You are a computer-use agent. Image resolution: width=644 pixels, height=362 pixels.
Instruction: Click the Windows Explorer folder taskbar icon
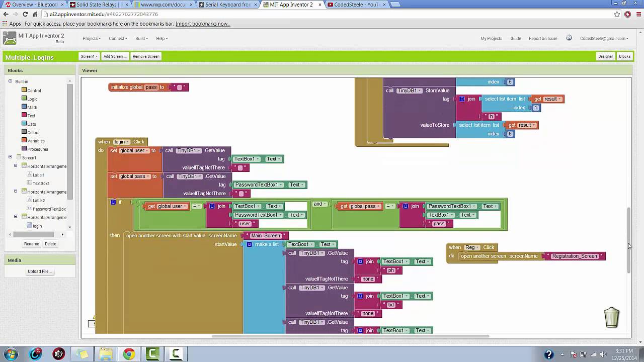106,354
